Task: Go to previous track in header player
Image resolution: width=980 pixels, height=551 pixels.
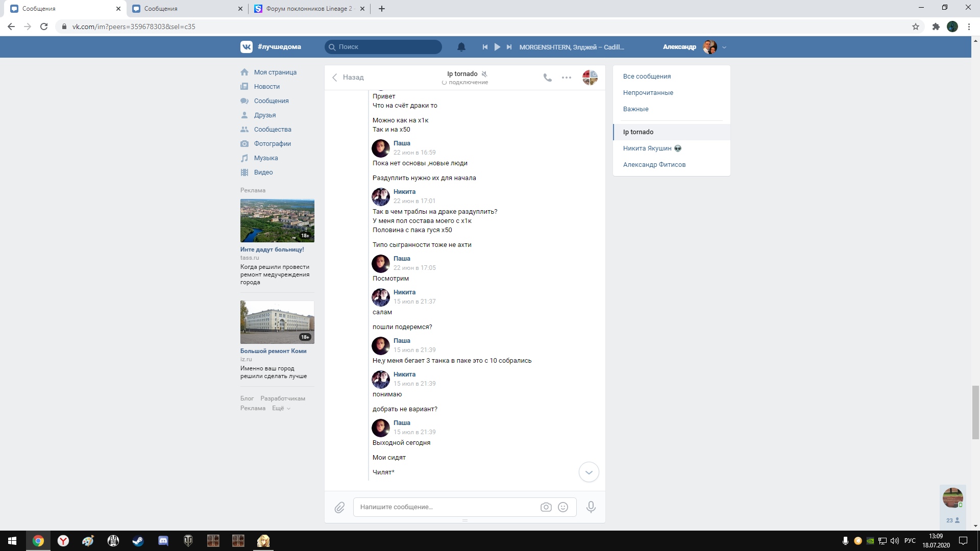Action: pyautogui.click(x=485, y=47)
